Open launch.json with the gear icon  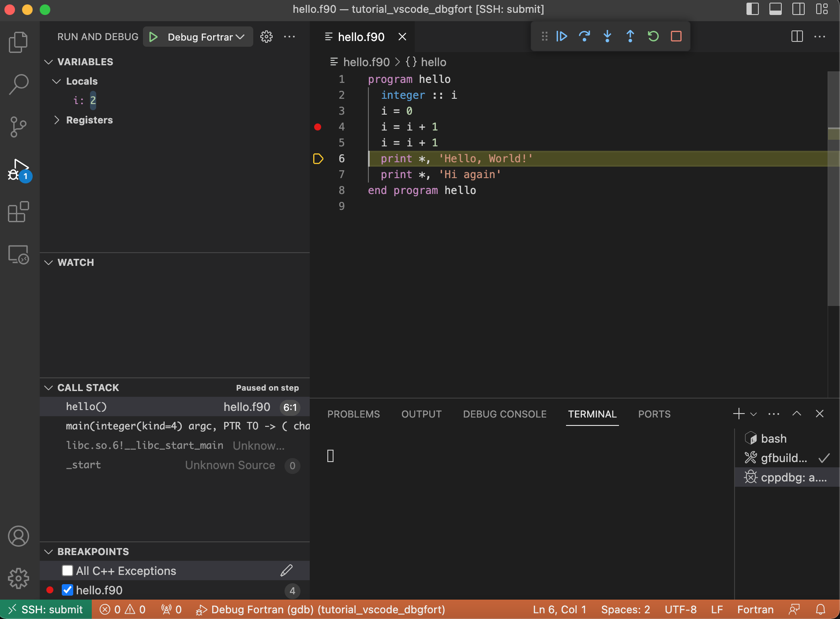(266, 37)
